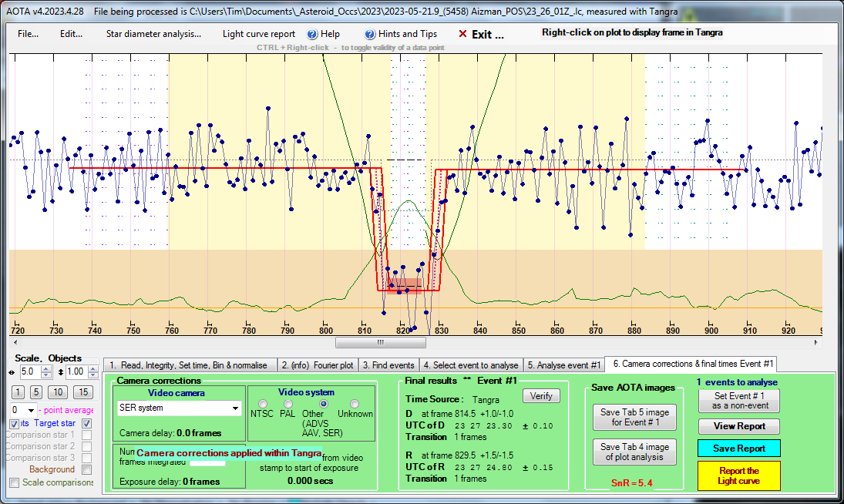Click the Help question mark icon

312,34
